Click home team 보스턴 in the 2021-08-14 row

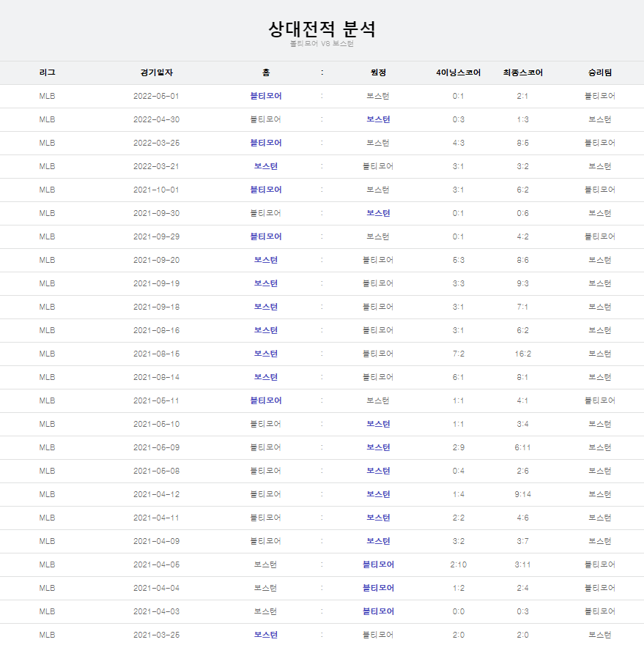tap(266, 377)
